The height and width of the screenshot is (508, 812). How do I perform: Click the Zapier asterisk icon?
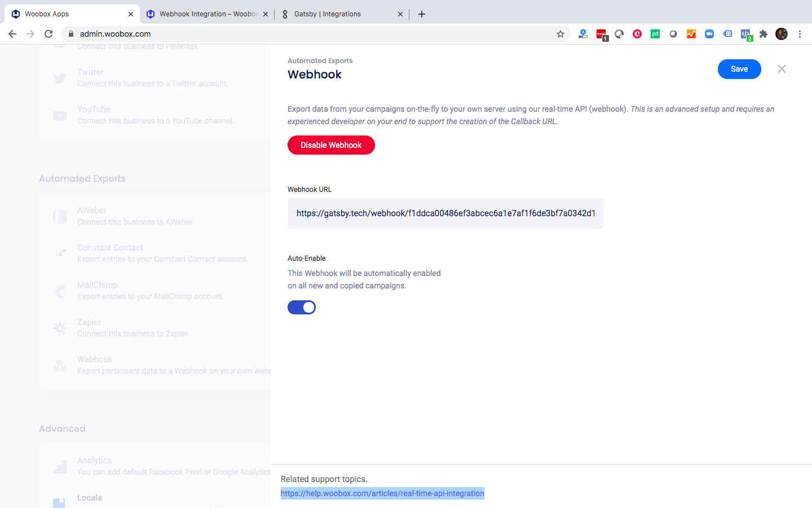pos(60,328)
